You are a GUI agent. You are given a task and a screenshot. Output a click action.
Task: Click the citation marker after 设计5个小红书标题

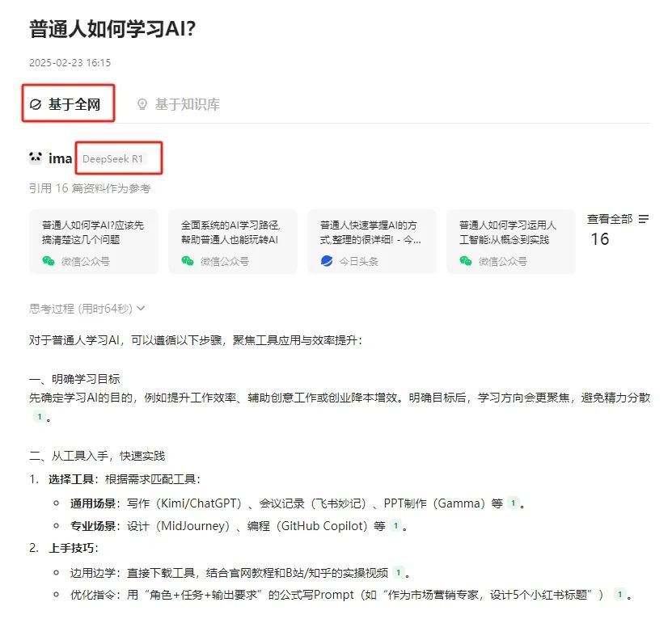click(619, 595)
